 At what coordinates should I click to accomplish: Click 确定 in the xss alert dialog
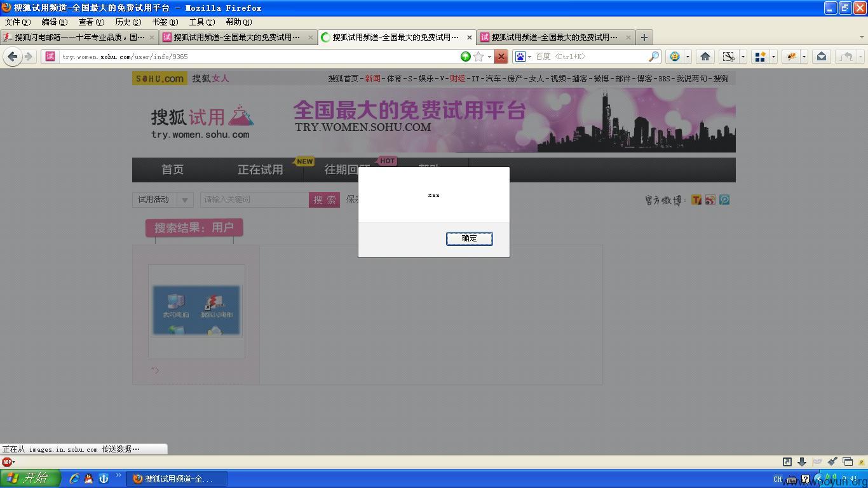coord(469,238)
